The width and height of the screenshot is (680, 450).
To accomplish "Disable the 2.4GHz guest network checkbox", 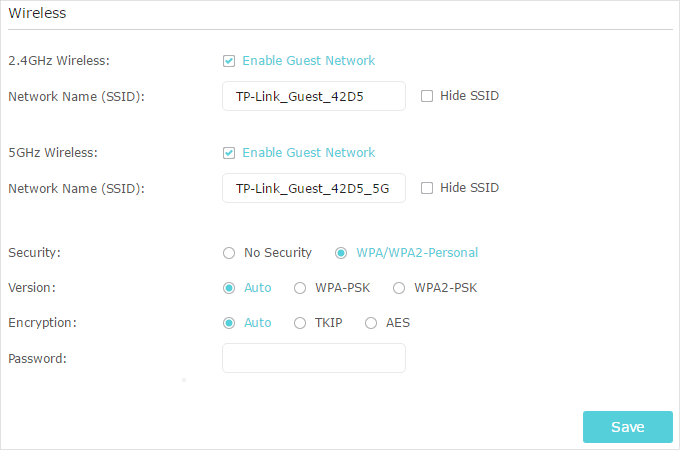I will pyautogui.click(x=229, y=61).
